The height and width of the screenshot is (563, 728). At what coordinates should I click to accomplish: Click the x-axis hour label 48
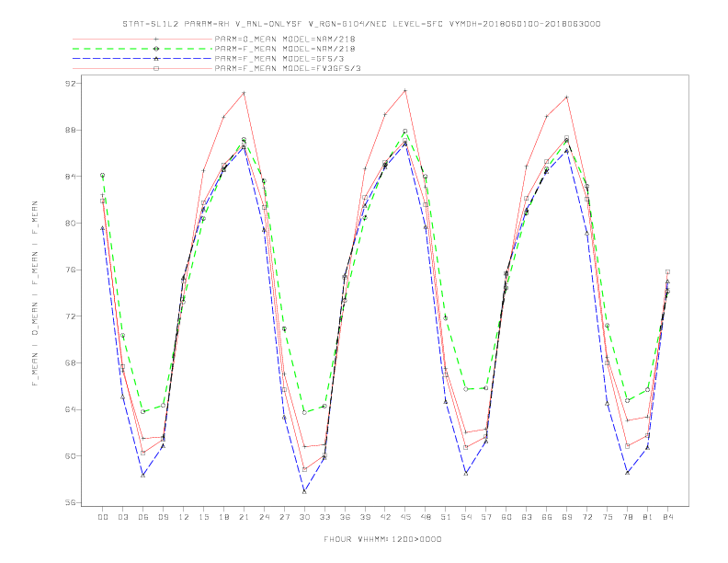pos(426,517)
